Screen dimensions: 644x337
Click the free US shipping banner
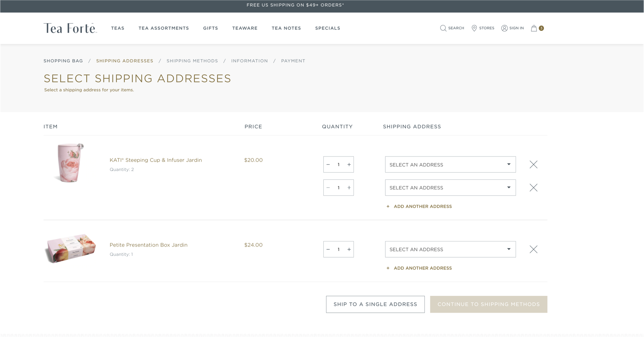pos(295,5)
